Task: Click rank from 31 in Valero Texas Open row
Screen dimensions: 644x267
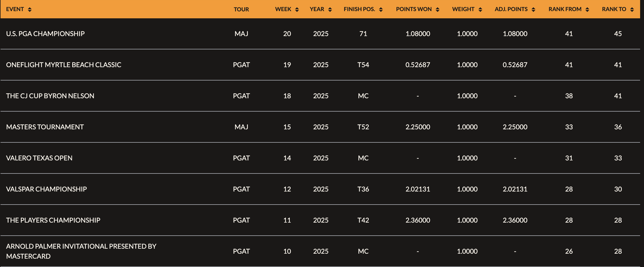Action: [x=569, y=158]
